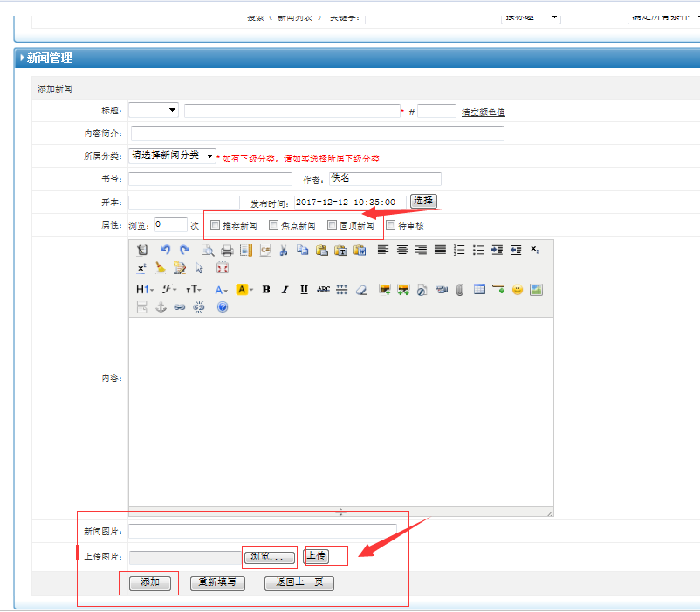Click the anchor icon in editor toolbar
This screenshot has width=700, height=612.
pos(161,307)
